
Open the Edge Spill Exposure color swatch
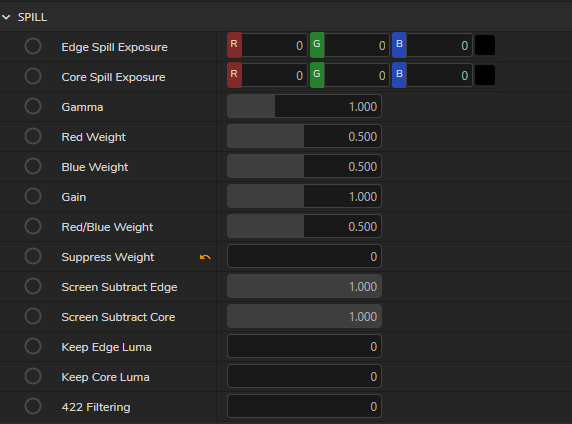point(485,45)
